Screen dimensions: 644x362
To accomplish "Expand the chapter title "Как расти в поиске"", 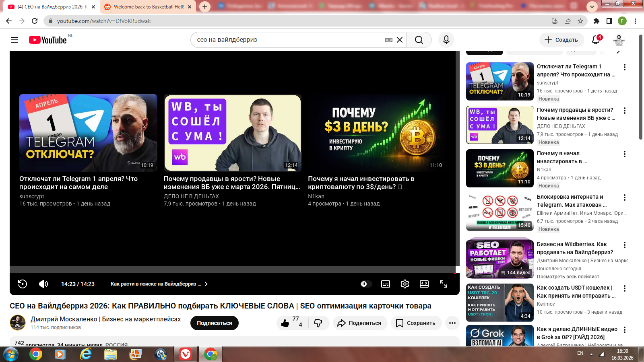I will tap(159, 284).
